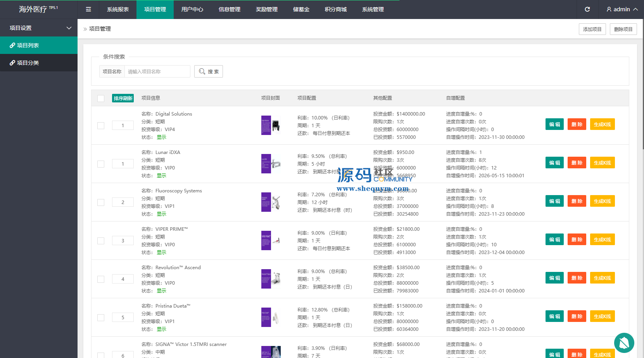Focus the 项目名称 search input
The height and width of the screenshot is (358, 644).
tap(157, 71)
